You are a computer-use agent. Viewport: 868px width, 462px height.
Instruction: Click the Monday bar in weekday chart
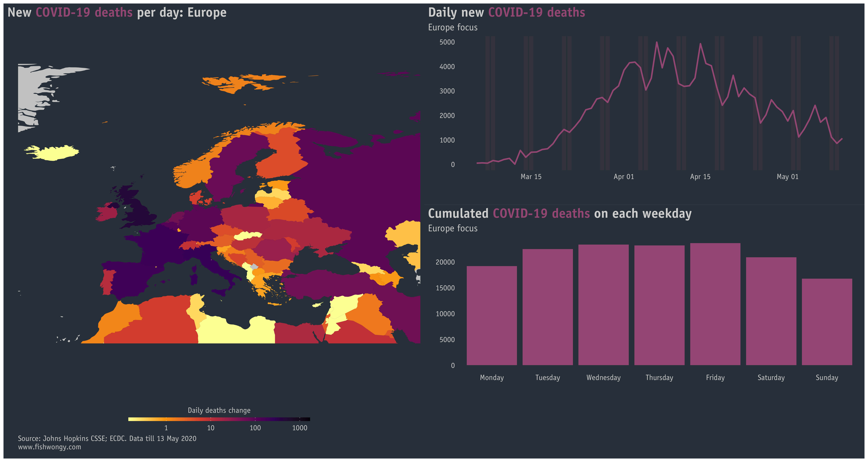pyautogui.click(x=492, y=316)
